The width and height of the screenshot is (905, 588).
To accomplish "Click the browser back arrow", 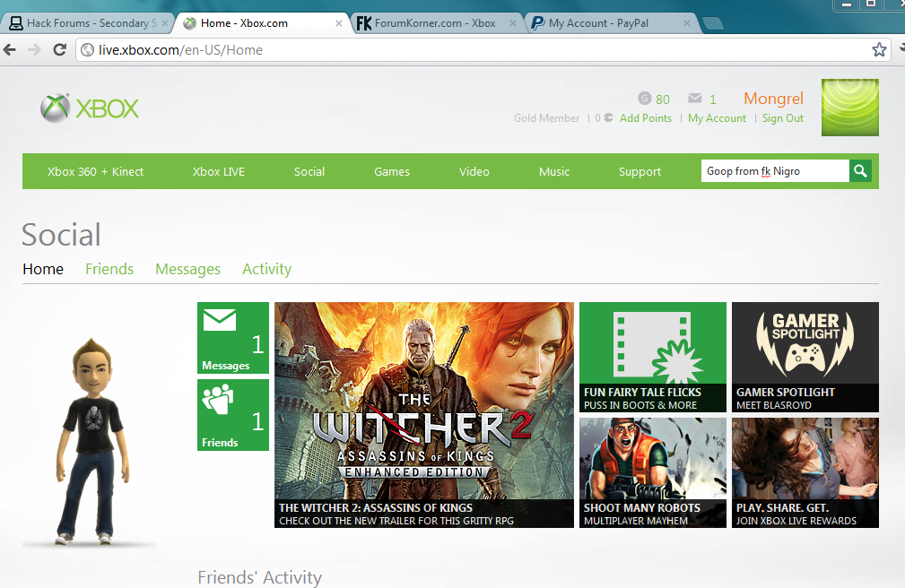I will [x=10, y=50].
